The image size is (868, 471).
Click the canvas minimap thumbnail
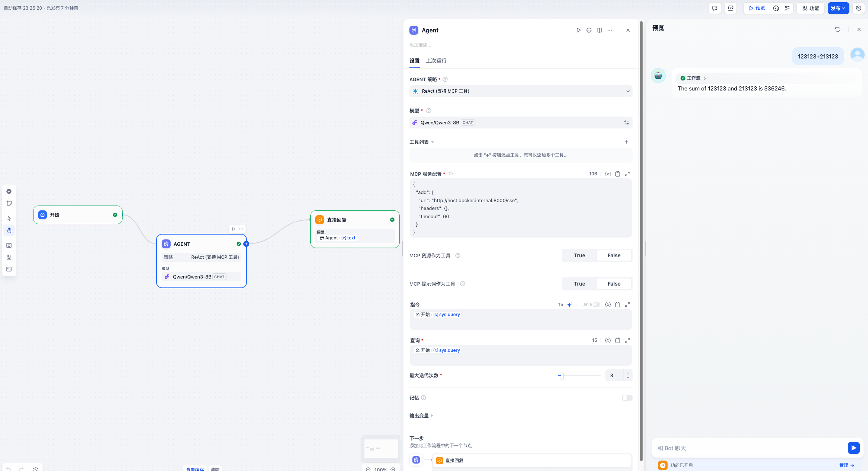point(381,448)
